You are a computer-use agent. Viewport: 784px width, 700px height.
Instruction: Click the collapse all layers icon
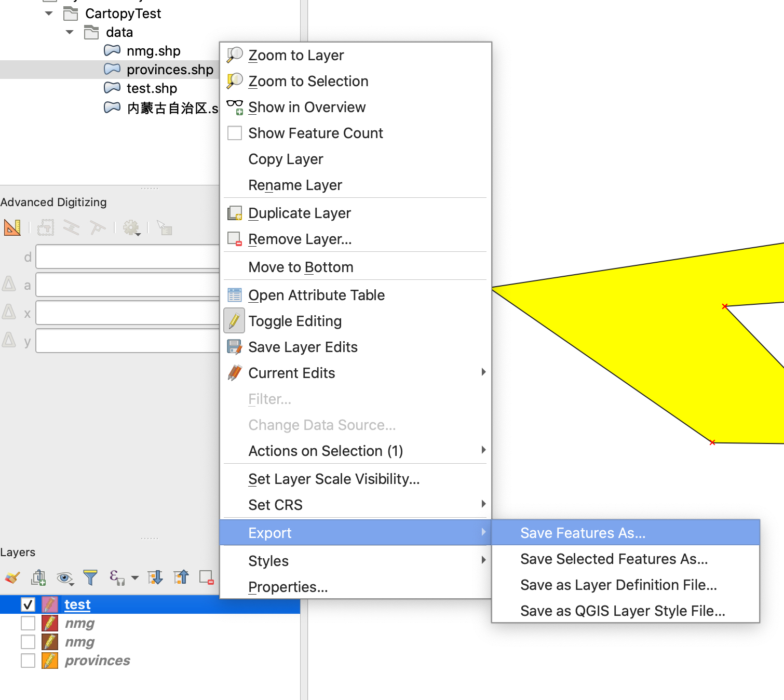pyautogui.click(x=181, y=577)
